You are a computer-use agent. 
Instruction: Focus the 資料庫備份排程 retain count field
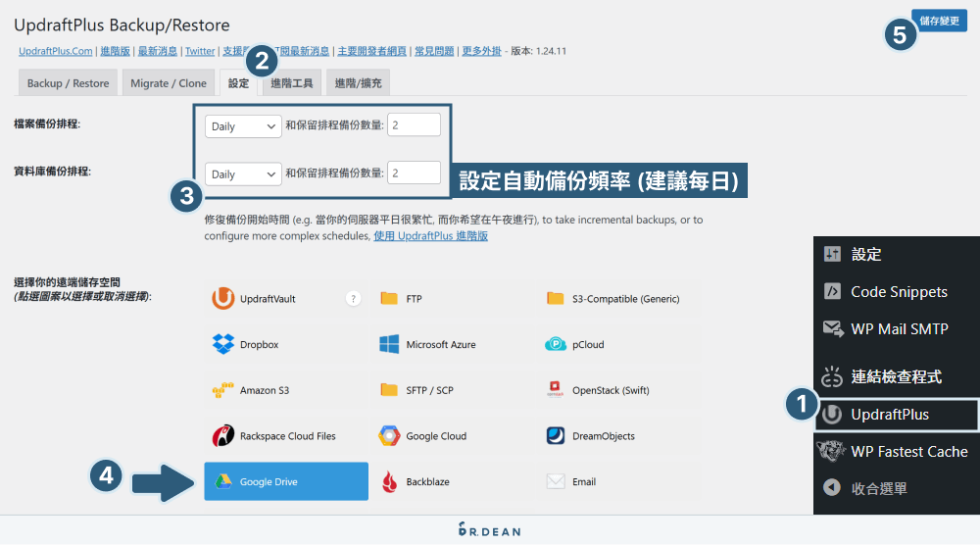click(x=414, y=173)
